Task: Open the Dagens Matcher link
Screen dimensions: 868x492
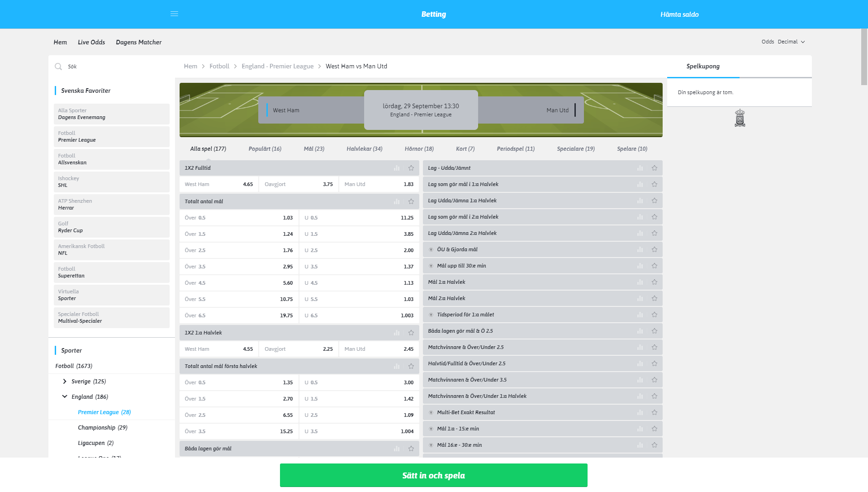Action: tap(139, 42)
